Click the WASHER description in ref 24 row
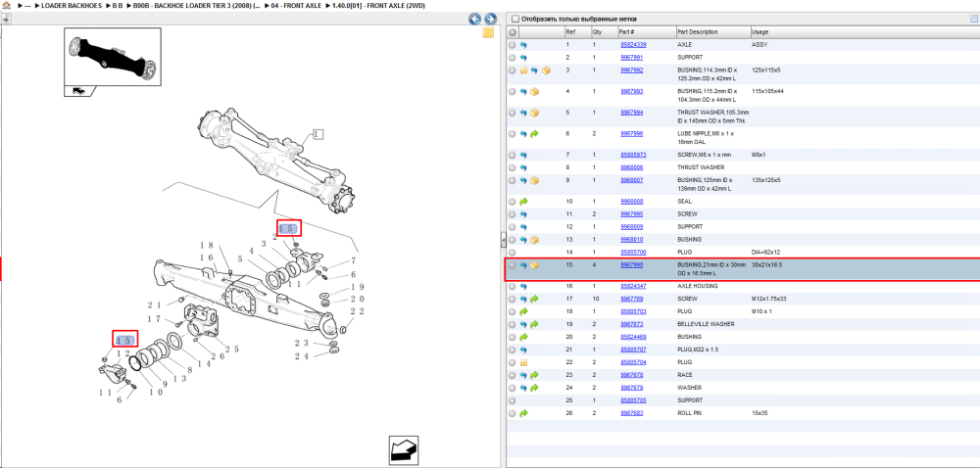This screenshot has height=468, width=980. point(689,388)
